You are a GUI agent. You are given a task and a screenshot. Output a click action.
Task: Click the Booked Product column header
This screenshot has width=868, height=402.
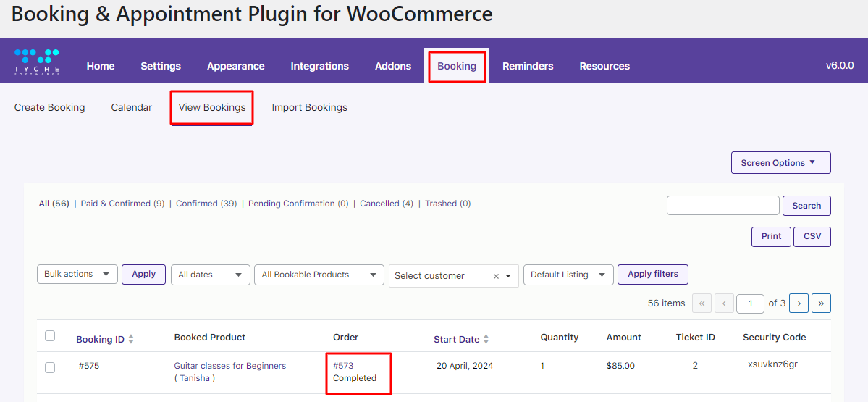point(210,338)
